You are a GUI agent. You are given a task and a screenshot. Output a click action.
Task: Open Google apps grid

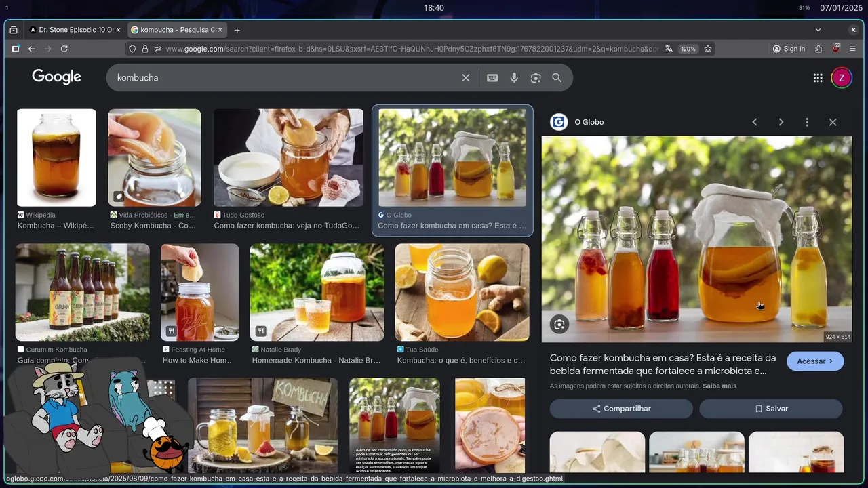(818, 78)
